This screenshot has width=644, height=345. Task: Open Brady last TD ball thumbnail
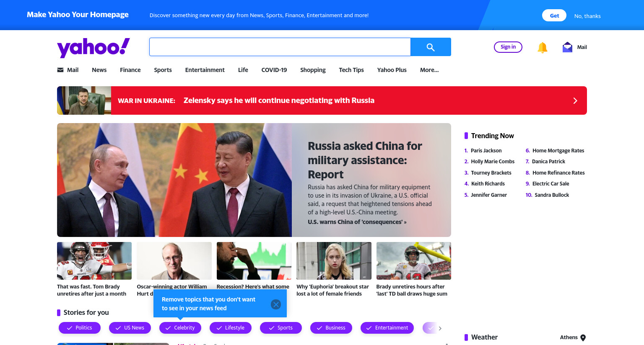click(414, 261)
